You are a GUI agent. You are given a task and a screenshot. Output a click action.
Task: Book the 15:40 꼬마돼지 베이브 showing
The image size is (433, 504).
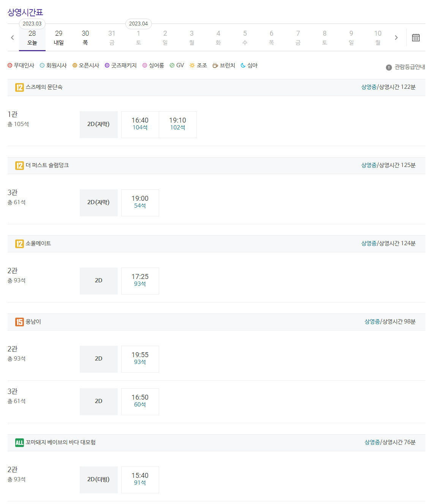tap(140, 480)
